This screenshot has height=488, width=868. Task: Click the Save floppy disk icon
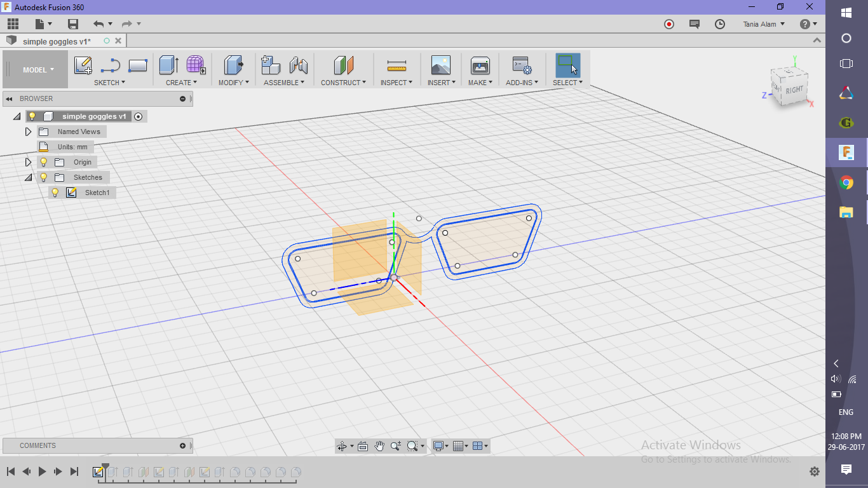pyautogui.click(x=73, y=24)
